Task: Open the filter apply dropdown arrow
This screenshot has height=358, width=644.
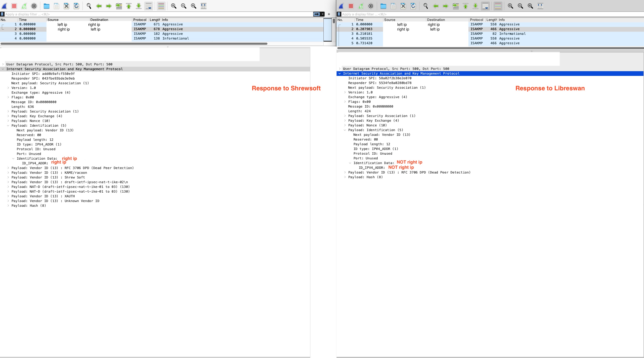Action: (323, 14)
